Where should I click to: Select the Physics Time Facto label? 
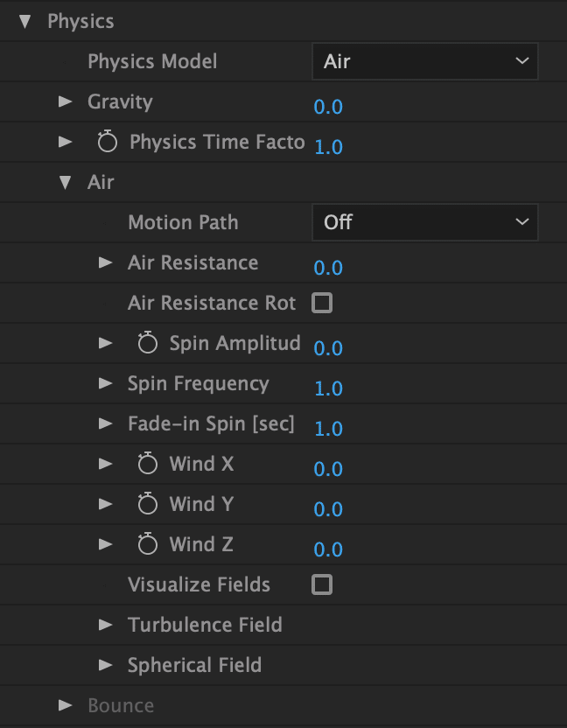[x=217, y=142]
